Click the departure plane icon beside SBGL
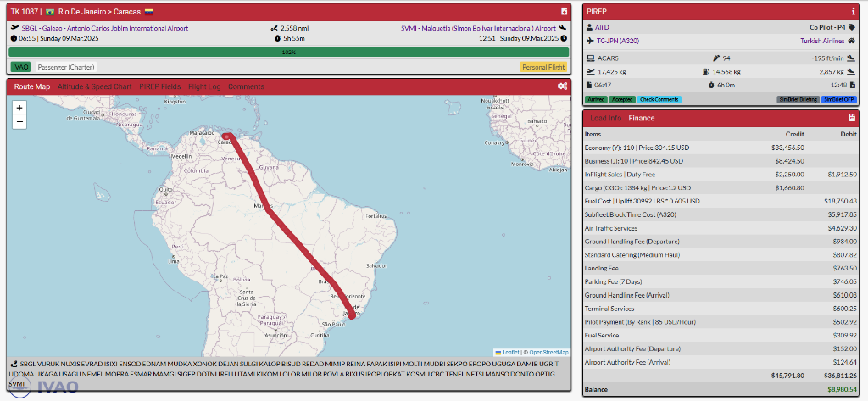The height and width of the screenshot is (401, 868). click(x=14, y=28)
